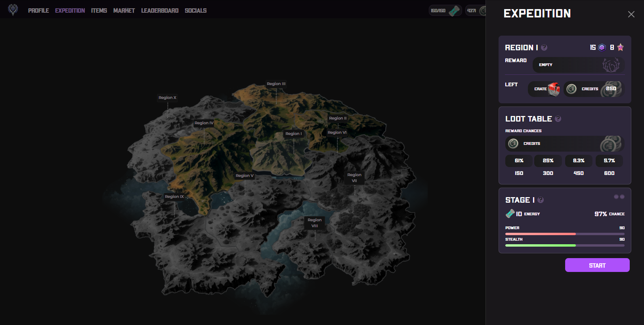Click the empty Reward slot
The width and height of the screenshot is (644, 325).
coord(578,65)
